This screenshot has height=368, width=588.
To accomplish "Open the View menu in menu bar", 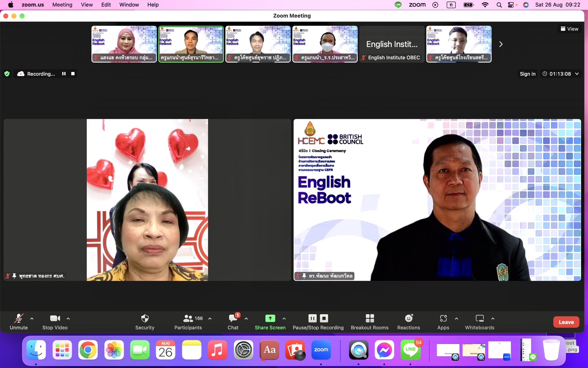I will 87,5.
